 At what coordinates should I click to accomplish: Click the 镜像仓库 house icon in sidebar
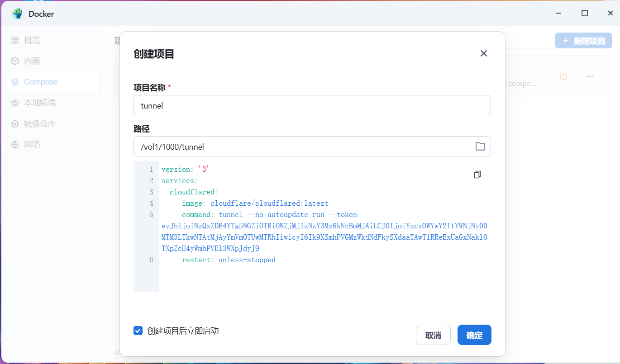tap(15, 123)
